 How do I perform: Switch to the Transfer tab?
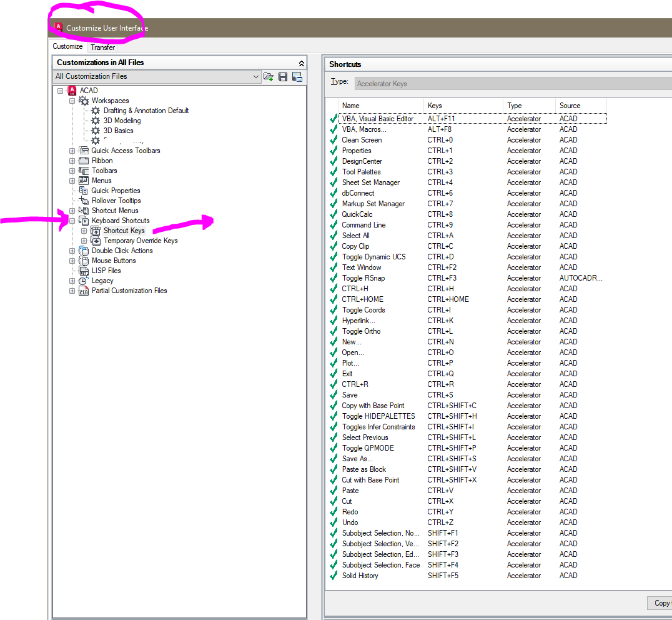pos(102,47)
